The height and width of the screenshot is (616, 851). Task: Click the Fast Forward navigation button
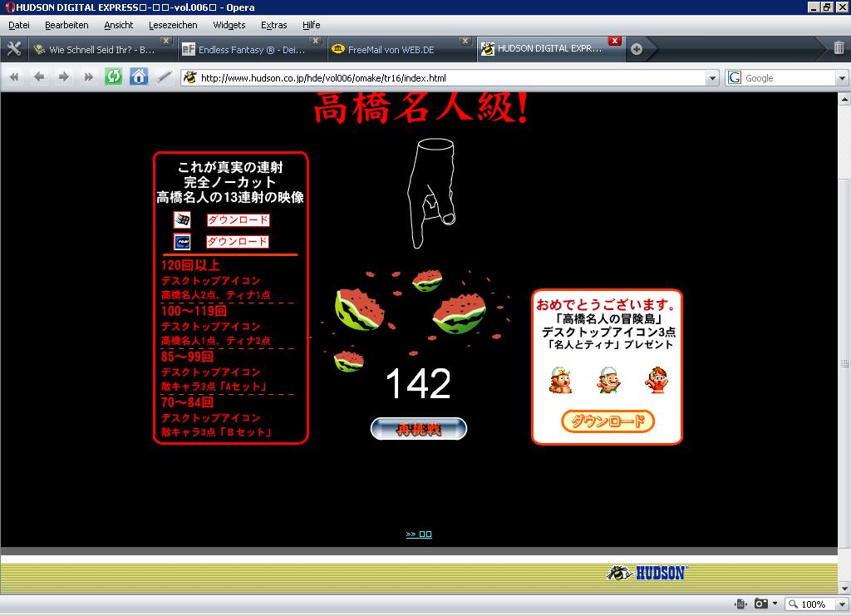point(88,77)
